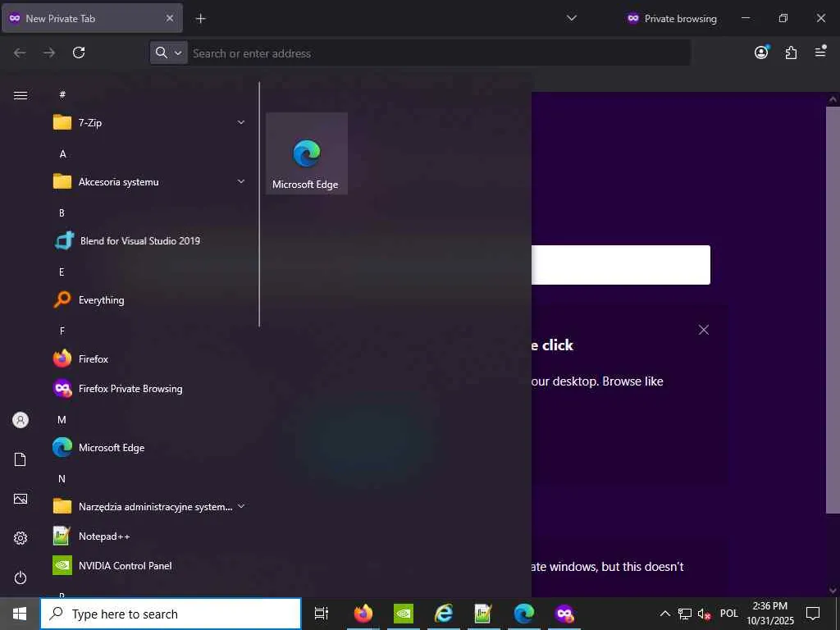Focus the Search or enter address bar
This screenshot has height=630, width=840.
[440, 53]
